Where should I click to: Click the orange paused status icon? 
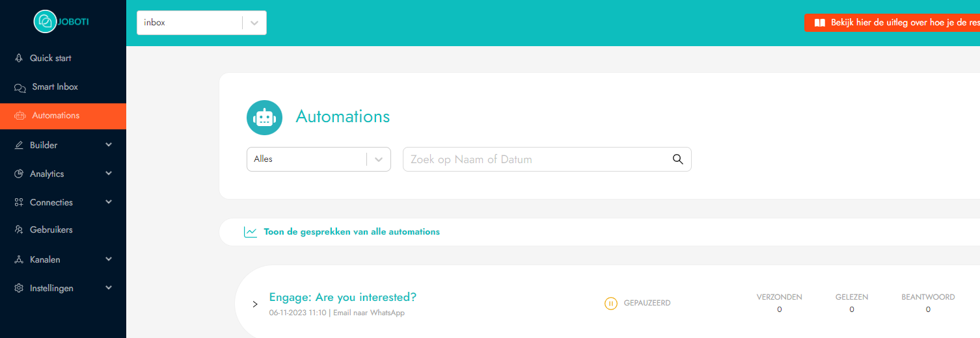pos(610,304)
